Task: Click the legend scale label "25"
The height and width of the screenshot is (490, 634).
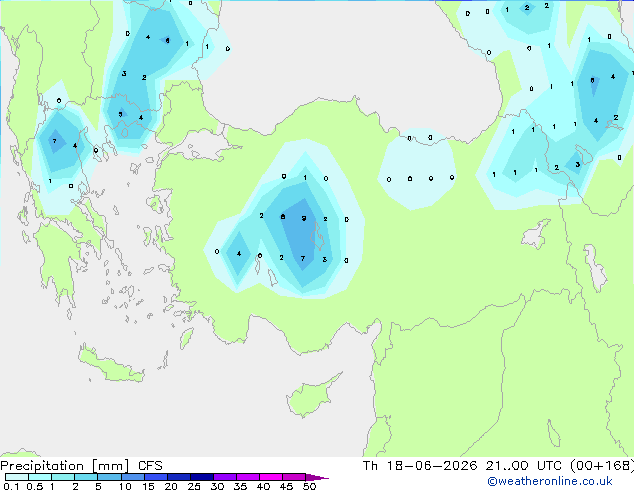Action: [x=194, y=486]
